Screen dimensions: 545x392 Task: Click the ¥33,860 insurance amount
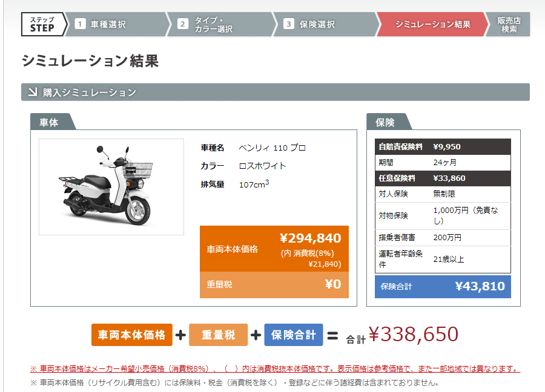coord(449,178)
